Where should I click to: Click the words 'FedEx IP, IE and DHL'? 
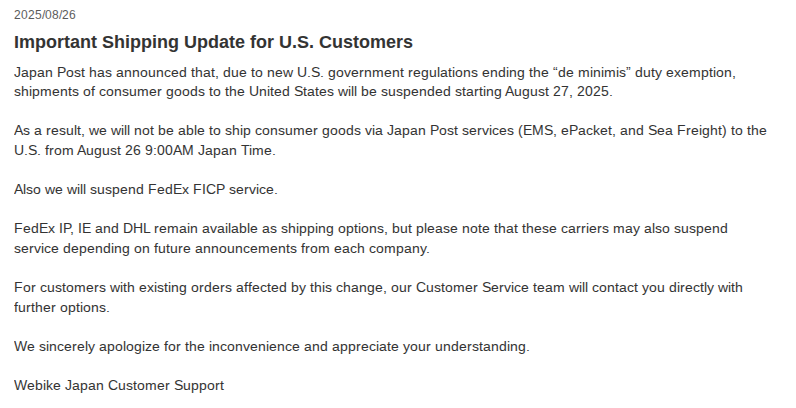click(x=82, y=229)
